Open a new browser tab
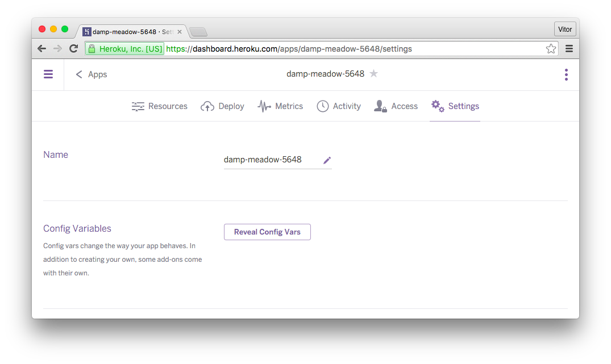 click(198, 32)
